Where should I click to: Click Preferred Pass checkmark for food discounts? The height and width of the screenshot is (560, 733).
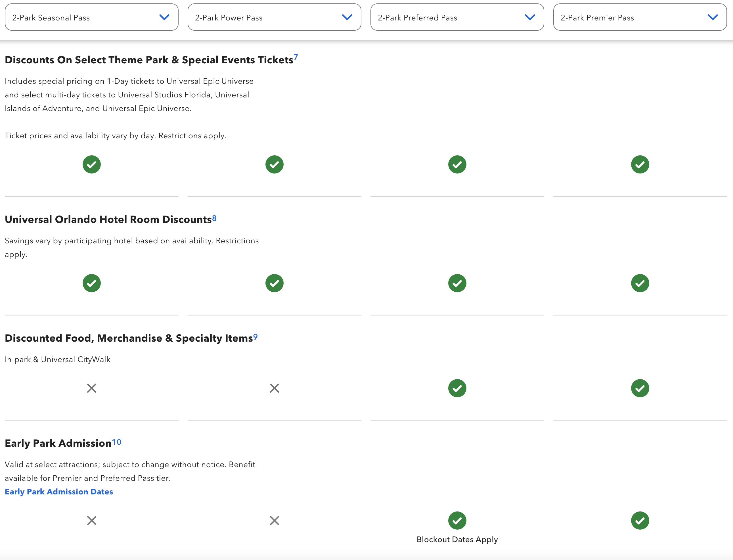click(x=457, y=388)
